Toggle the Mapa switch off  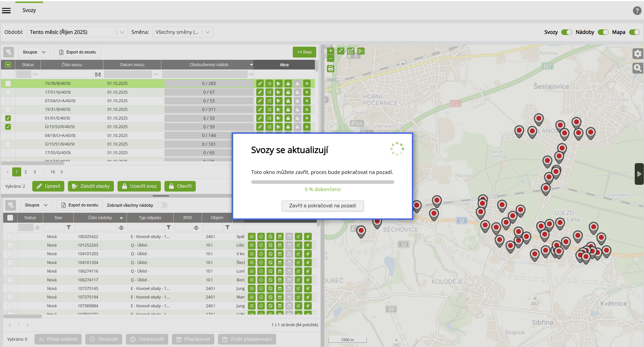click(x=634, y=32)
